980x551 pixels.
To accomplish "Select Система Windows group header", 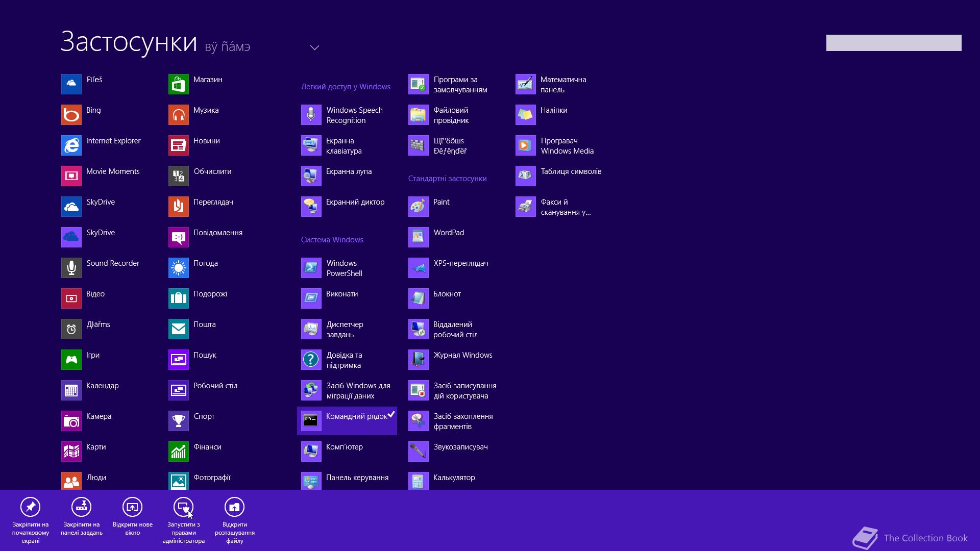I will tap(332, 240).
